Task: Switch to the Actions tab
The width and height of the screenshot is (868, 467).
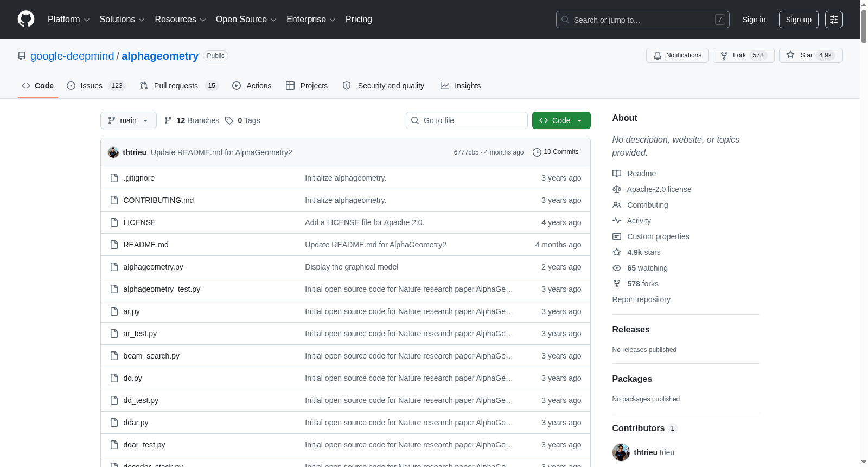Action: (x=252, y=86)
